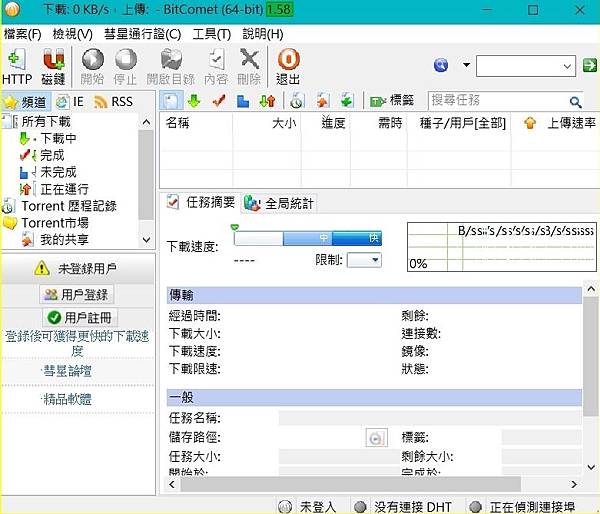Click the storage path browse icon
Image resolution: width=600 pixels, height=514 pixels.
tap(377, 438)
